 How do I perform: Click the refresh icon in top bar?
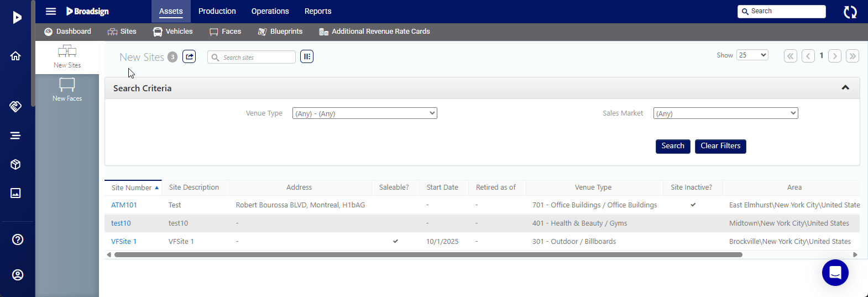coord(850,12)
